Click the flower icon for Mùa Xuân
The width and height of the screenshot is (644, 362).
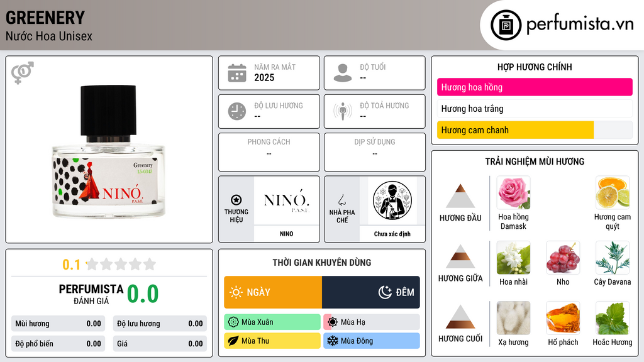coord(233,322)
